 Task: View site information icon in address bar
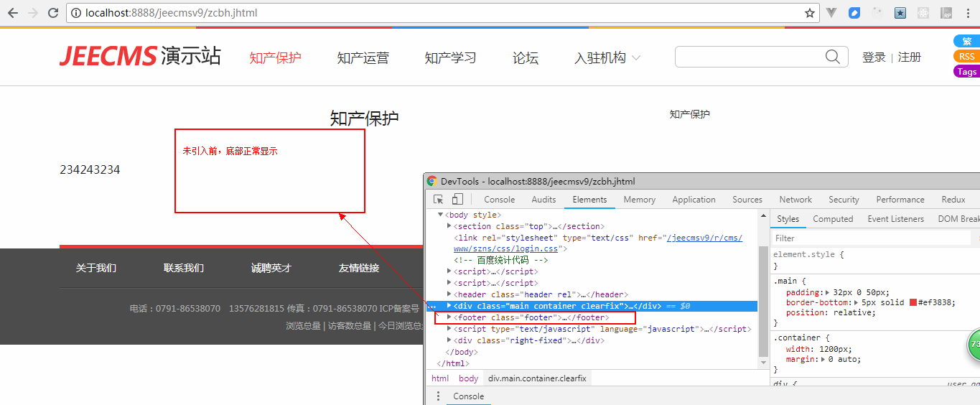tap(76, 13)
